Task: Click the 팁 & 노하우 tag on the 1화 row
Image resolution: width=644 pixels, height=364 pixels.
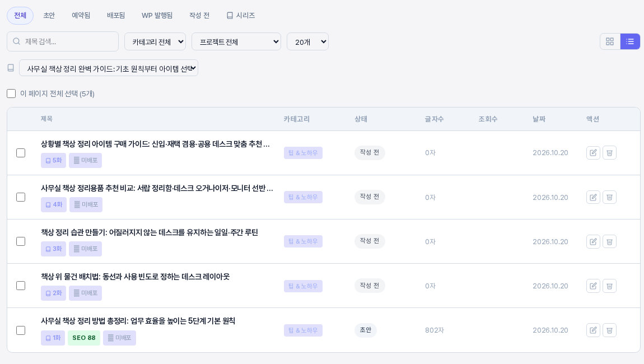Action: tap(303, 330)
